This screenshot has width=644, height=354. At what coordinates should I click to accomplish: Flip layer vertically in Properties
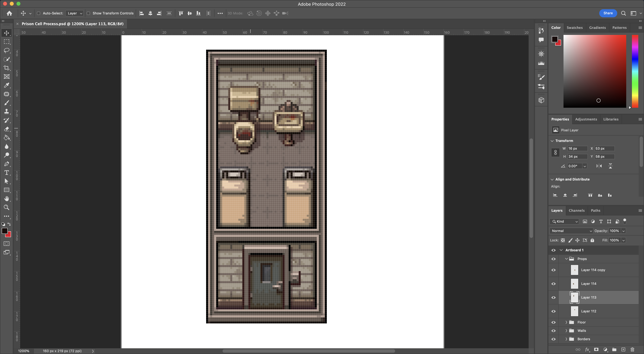point(610,166)
